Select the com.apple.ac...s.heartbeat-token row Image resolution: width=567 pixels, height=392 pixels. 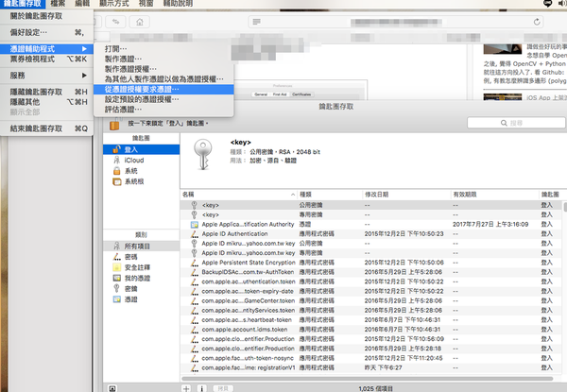pos(371,320)
